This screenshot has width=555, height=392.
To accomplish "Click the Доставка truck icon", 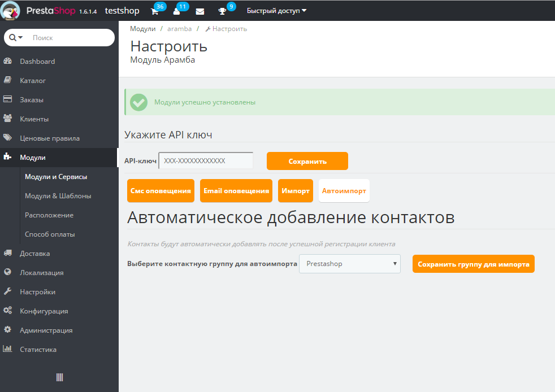I will pyautogui.click(x=8, y=252).
